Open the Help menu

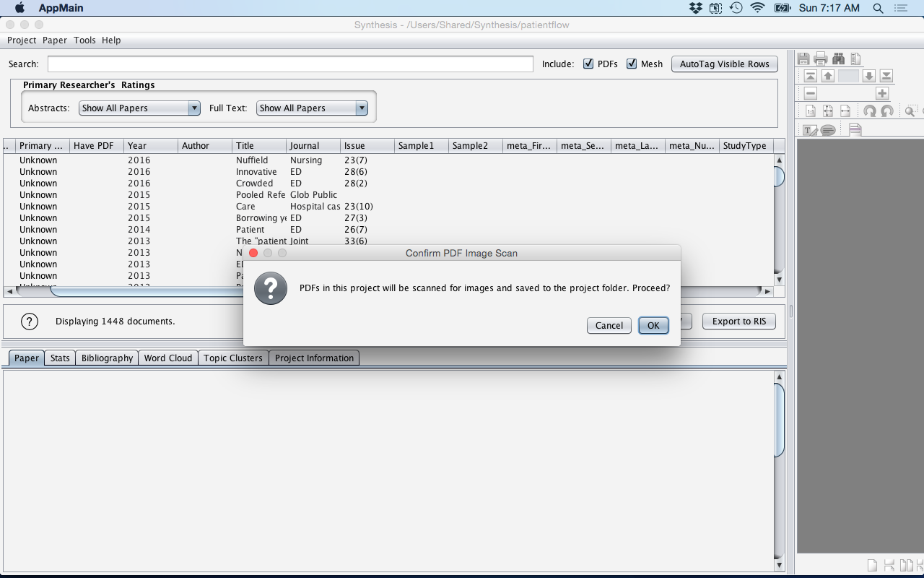(111, 40)
